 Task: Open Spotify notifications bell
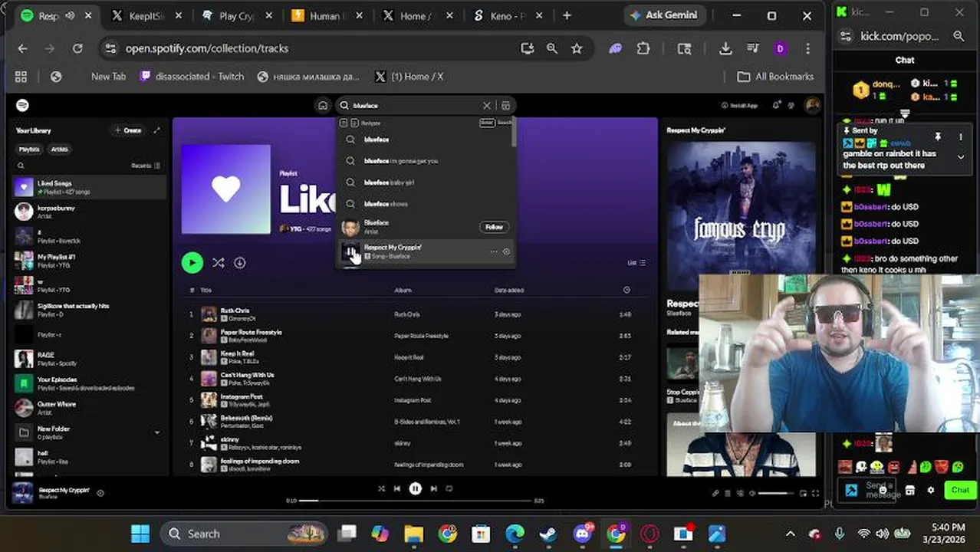777,105
